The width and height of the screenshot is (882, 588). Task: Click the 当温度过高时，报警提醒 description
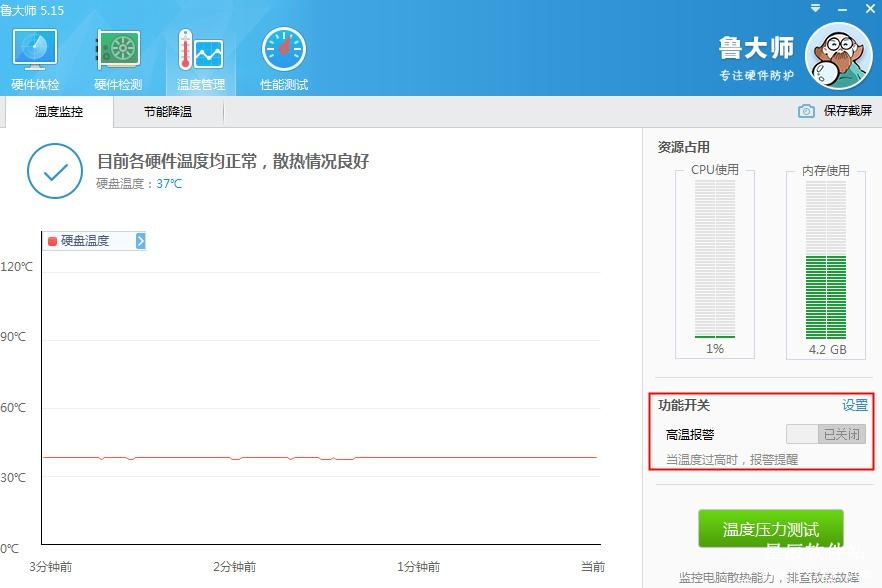click(x=732, y=460)
